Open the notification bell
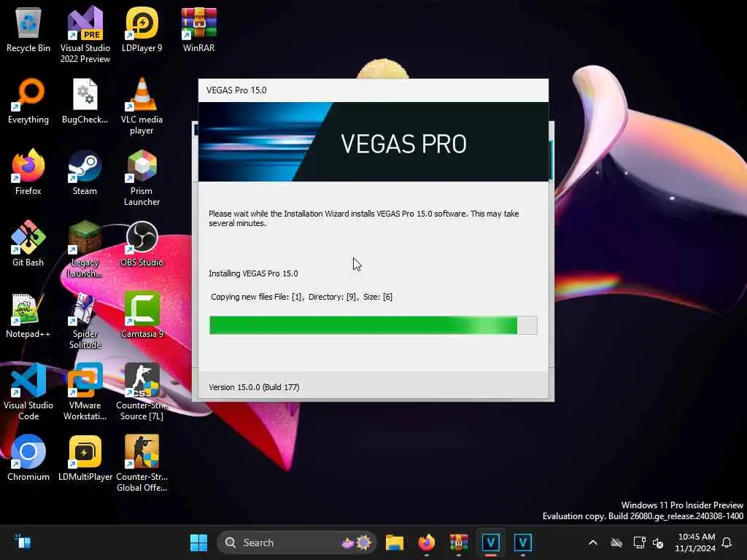This screenshot has width=747, height=560. coord(727,542)
